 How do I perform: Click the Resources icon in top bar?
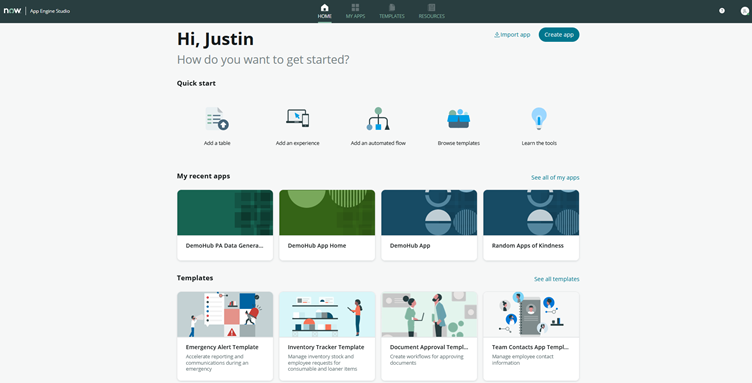tap(432, 8)
